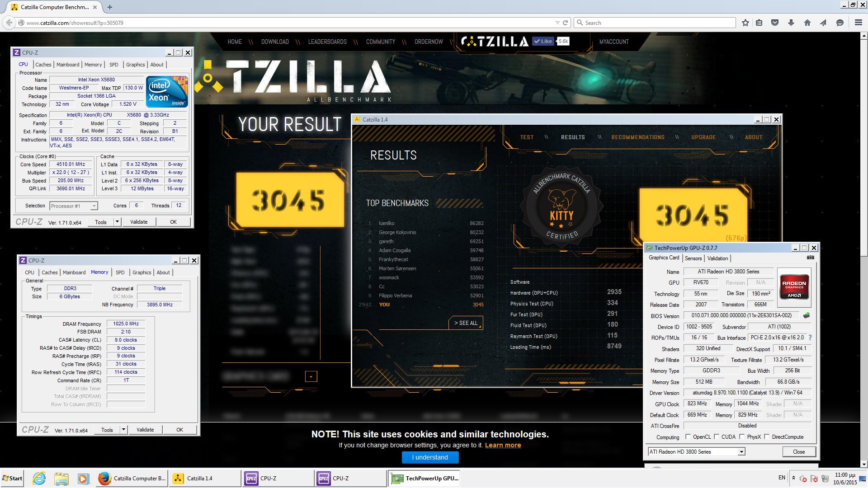Open the Processor #1 selection dropdown

(73, 206)
